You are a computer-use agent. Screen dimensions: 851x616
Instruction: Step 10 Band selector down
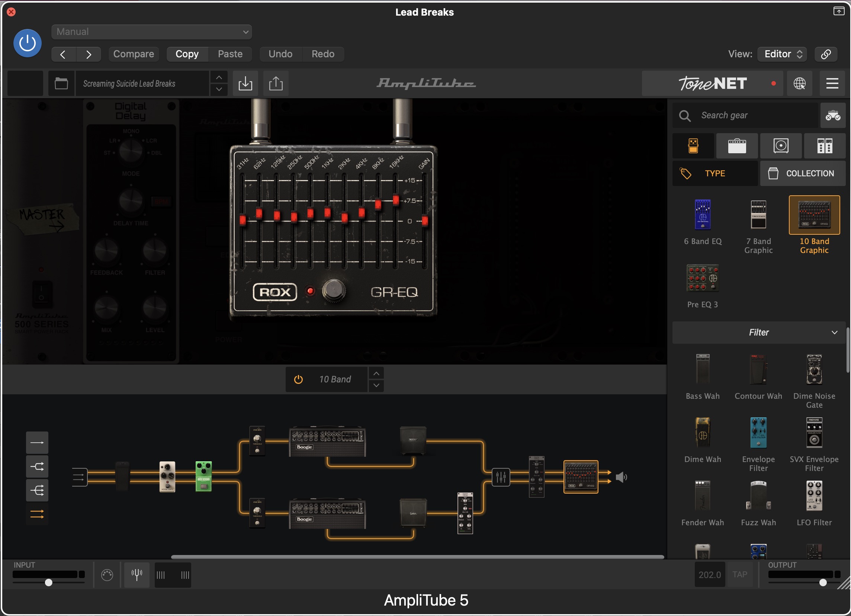[376, 386]
